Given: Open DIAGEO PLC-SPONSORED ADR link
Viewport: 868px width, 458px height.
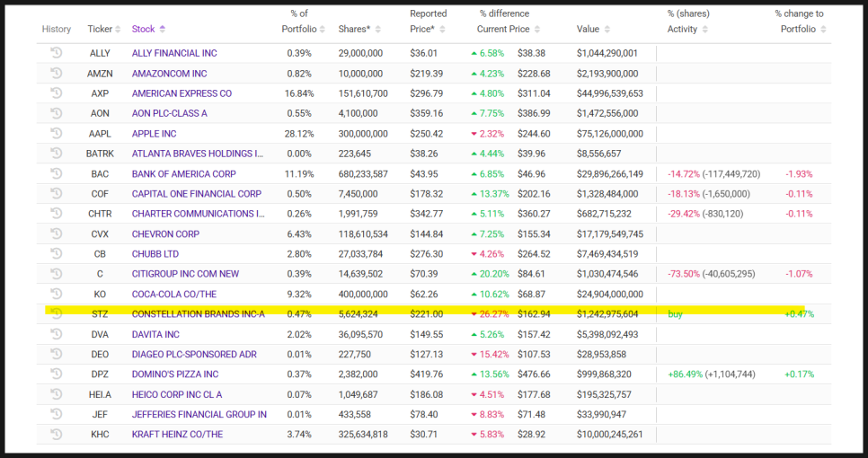Looking at the screenshot, I should (x=194, y=355).
